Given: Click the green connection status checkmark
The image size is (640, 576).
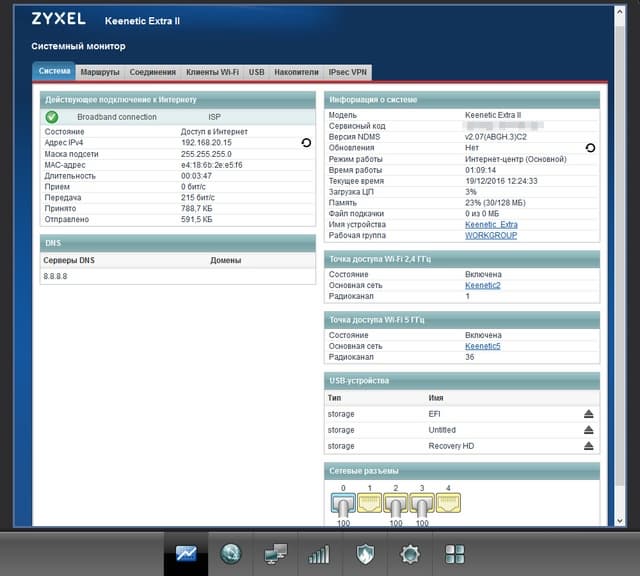Looking at the screenshot, I should [52, 117].
